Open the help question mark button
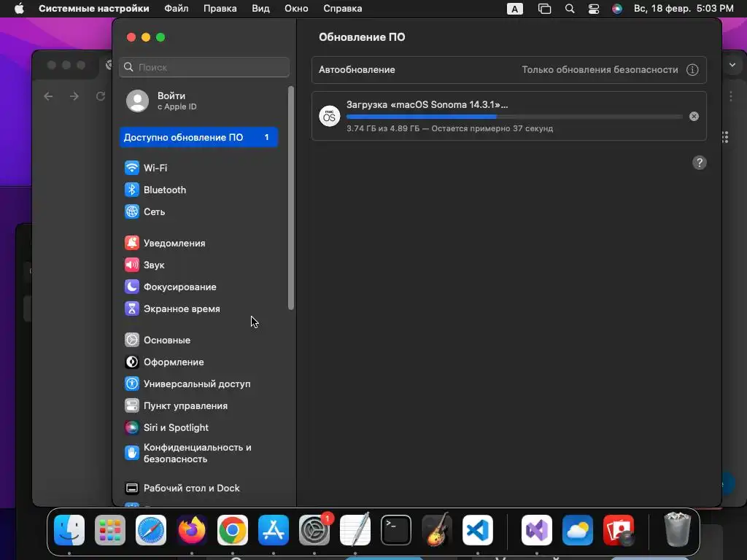The height and width of the screenshot is (560, 747). click(x=700, y=163)
